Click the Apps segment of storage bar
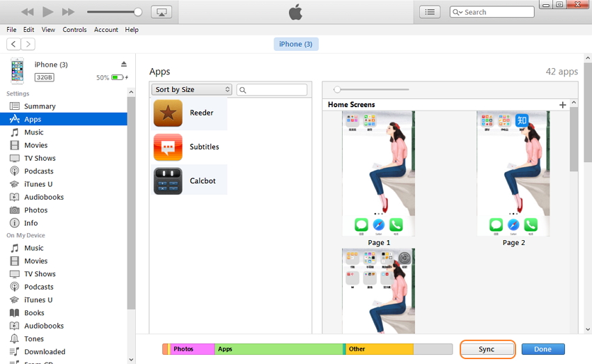Image resolution: width=592 pixels, height=364 pixels. [x=279, y=349]
